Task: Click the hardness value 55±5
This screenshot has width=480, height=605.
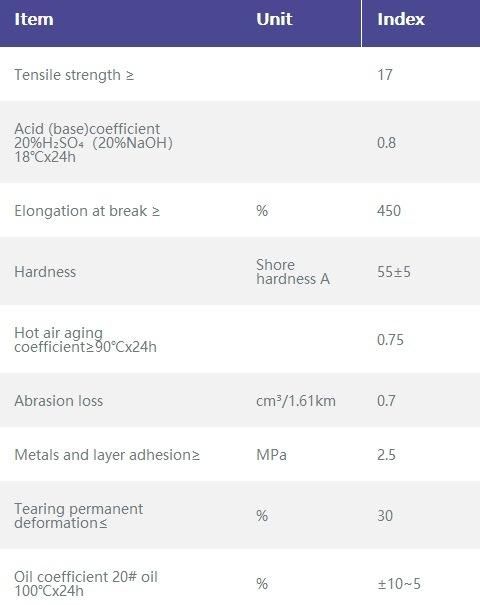Action: coord(394,272)
